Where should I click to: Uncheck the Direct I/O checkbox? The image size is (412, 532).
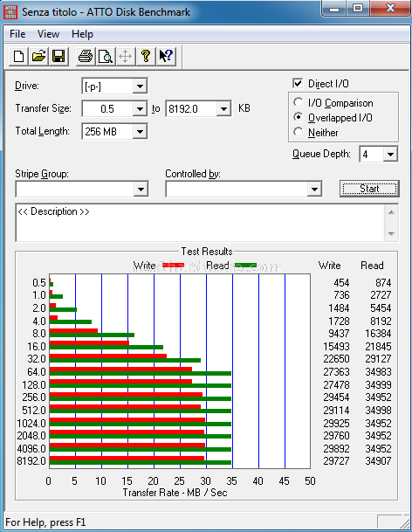coord(298,84)
